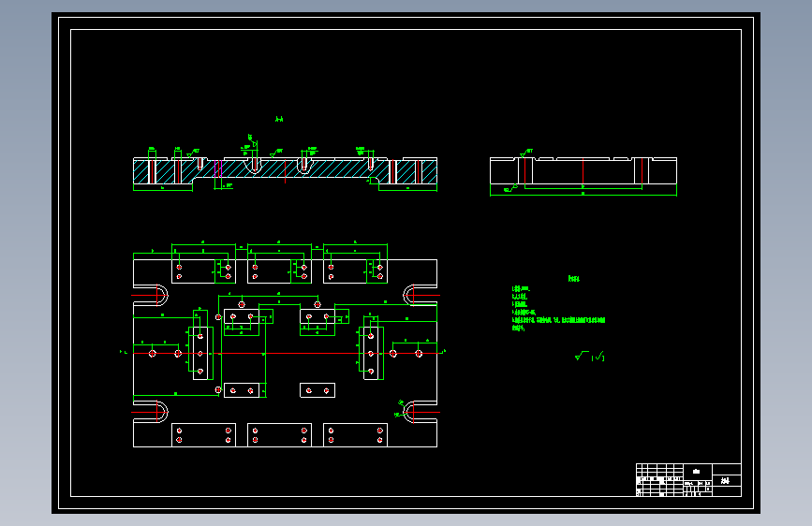Select the left vertical three-hole pad
Viewport: 812px width, 526px height.
(x=200, y=353)
